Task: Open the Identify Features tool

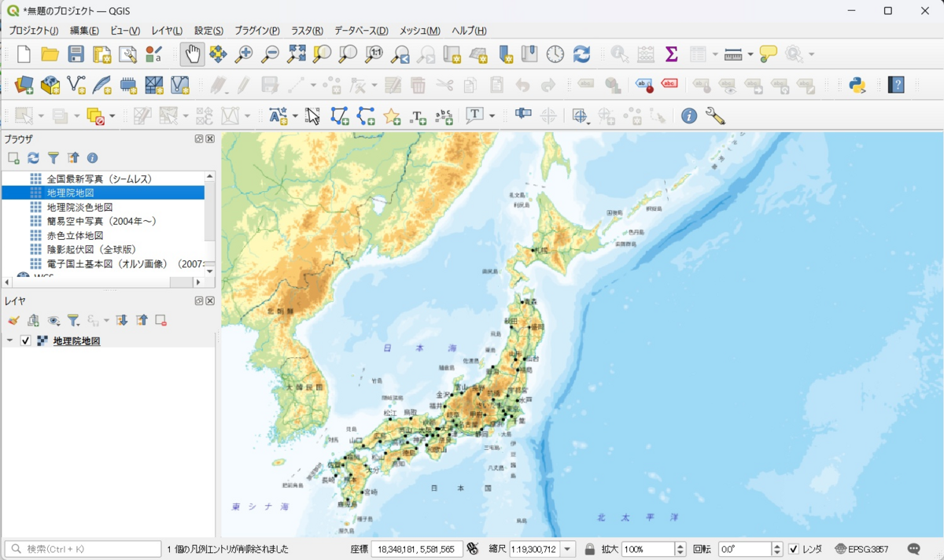Action: 620,54
